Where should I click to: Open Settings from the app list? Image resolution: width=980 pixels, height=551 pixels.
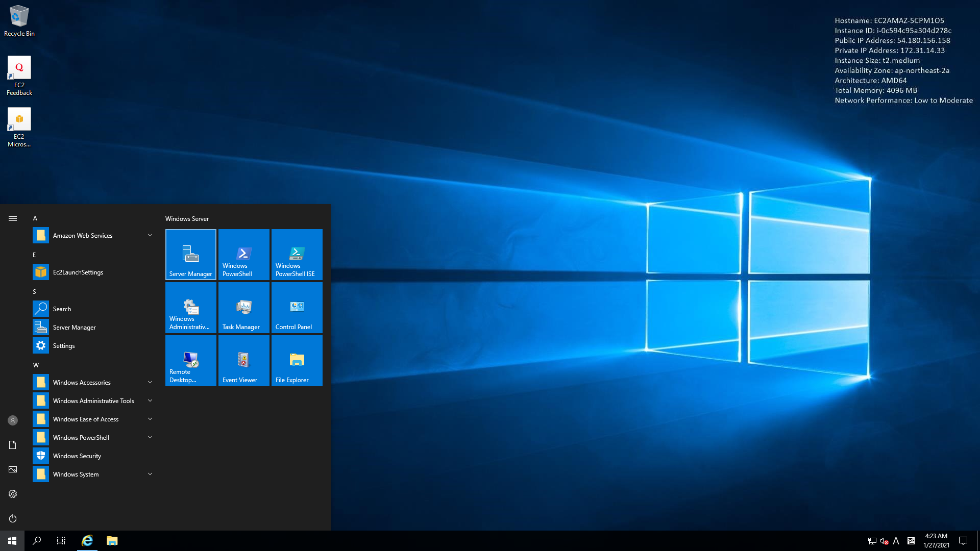coord(64,345)
